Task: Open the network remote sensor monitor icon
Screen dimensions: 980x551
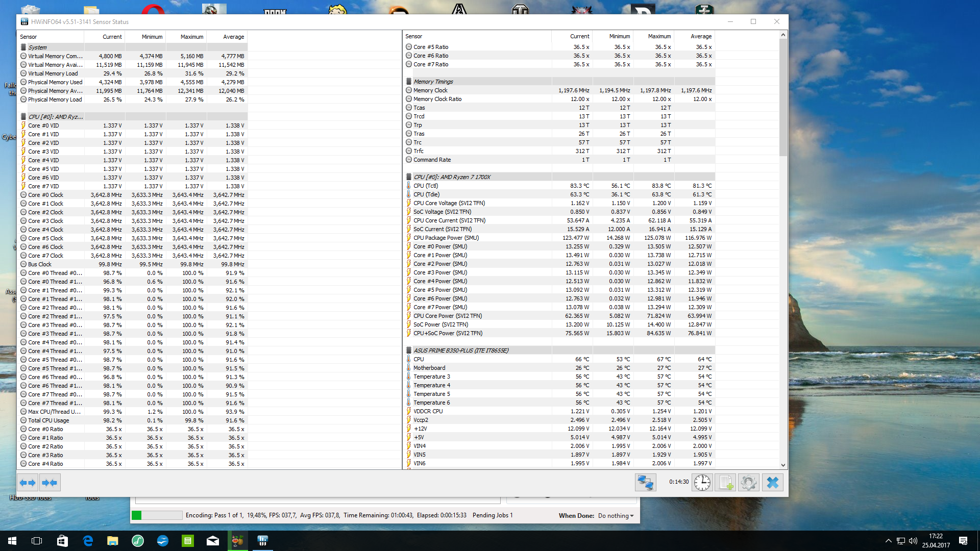Action: 645,482
